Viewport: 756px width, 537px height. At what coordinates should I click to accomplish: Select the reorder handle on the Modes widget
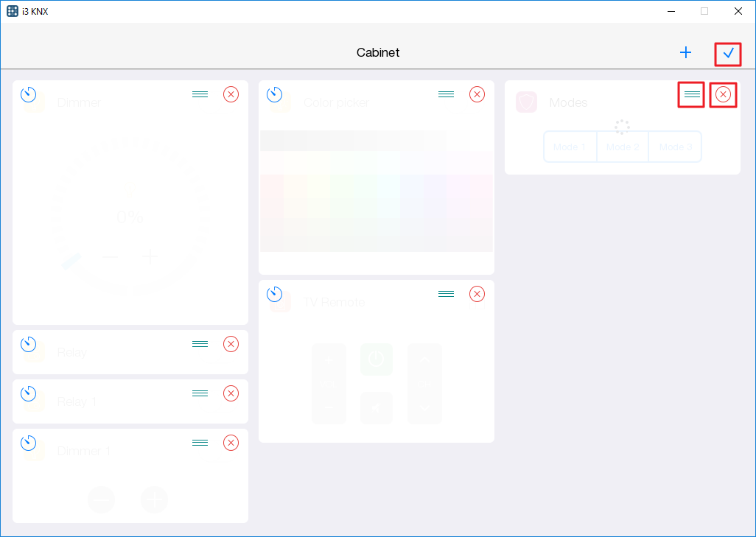click(690, 94)
